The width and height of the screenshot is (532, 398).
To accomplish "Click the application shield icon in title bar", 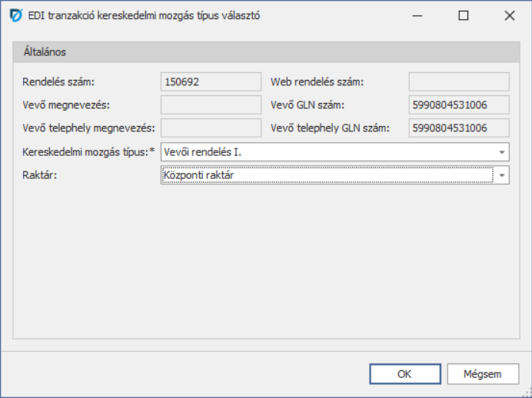I will pyautogui.click(x=14, y=15).
